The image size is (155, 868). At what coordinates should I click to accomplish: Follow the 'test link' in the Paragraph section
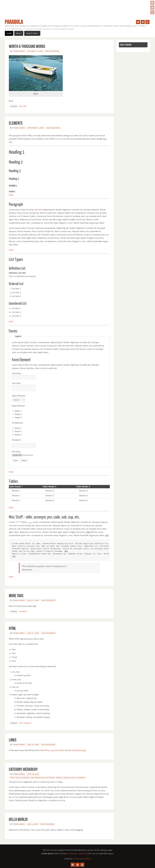tap(38, 210)
